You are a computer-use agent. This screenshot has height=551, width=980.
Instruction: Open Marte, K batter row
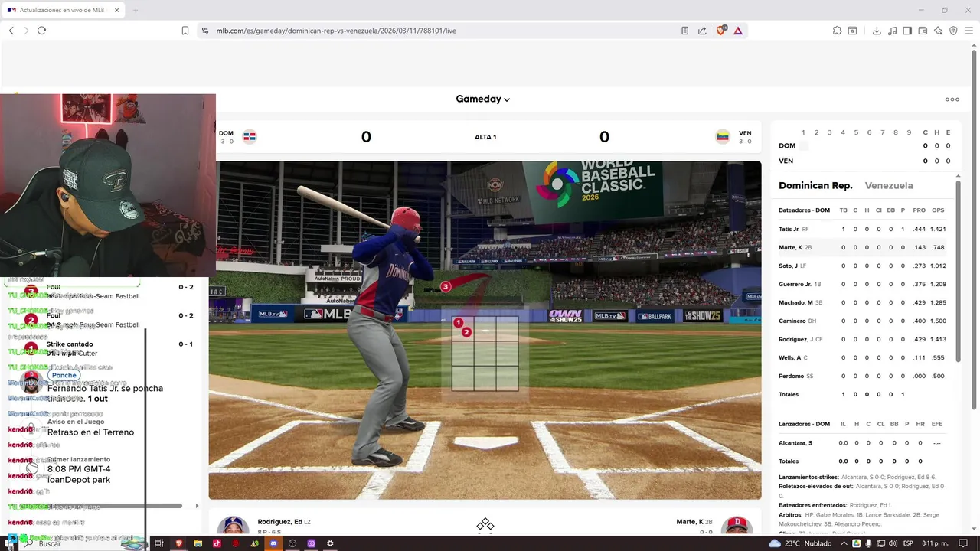click(x=863, y=247)
